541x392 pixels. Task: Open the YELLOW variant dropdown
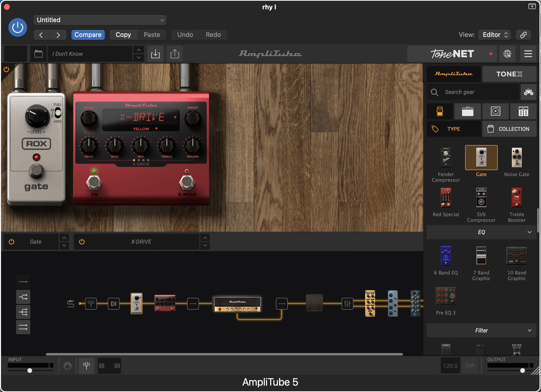click(145, 129)
